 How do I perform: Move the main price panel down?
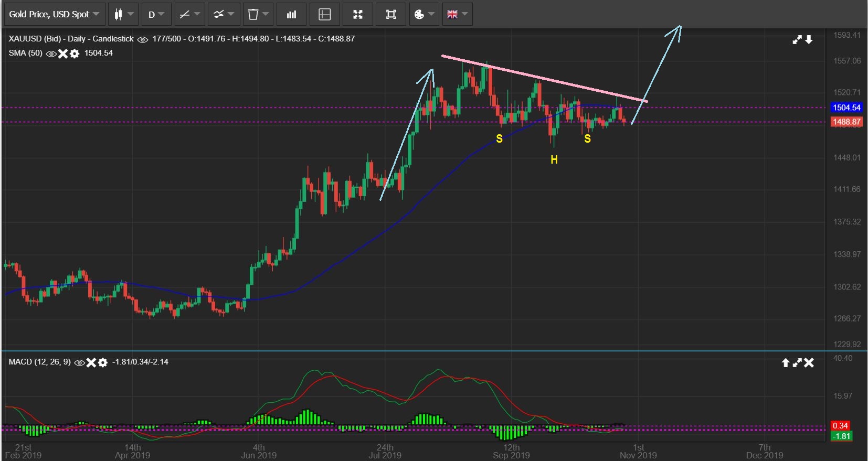[x=809, y=39]
